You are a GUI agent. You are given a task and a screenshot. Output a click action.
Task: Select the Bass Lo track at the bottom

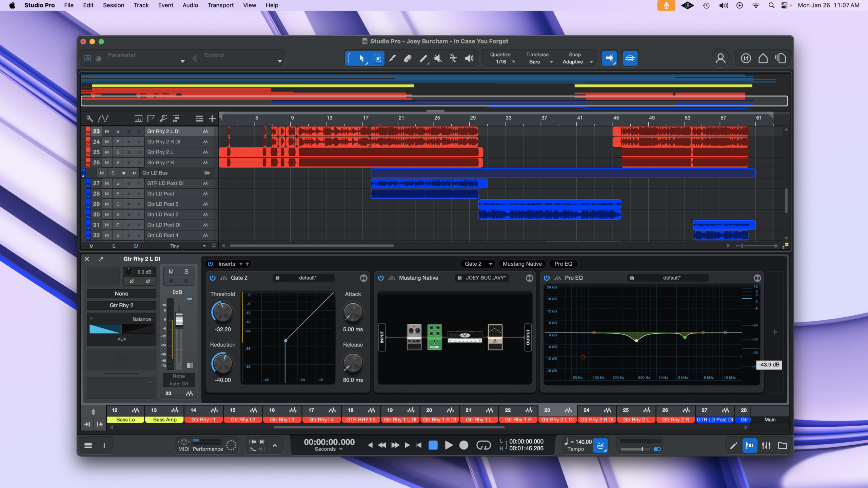click(125, 419)
